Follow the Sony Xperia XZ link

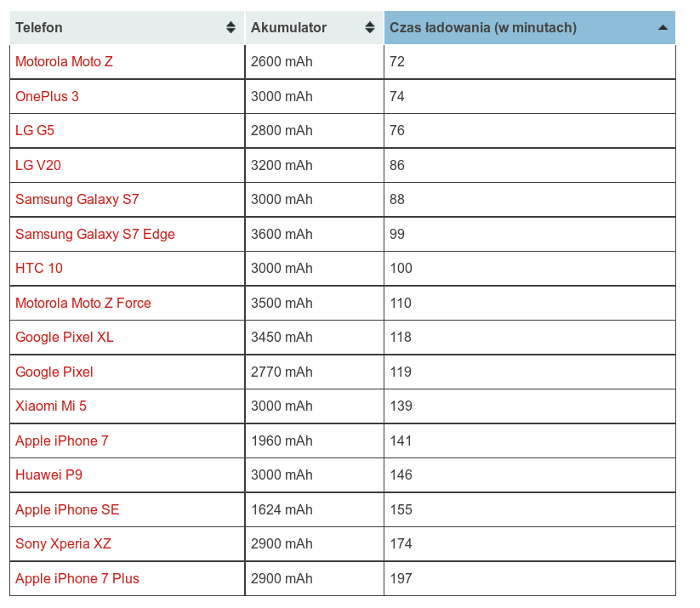pyautogui.click(x=63, y=543)
